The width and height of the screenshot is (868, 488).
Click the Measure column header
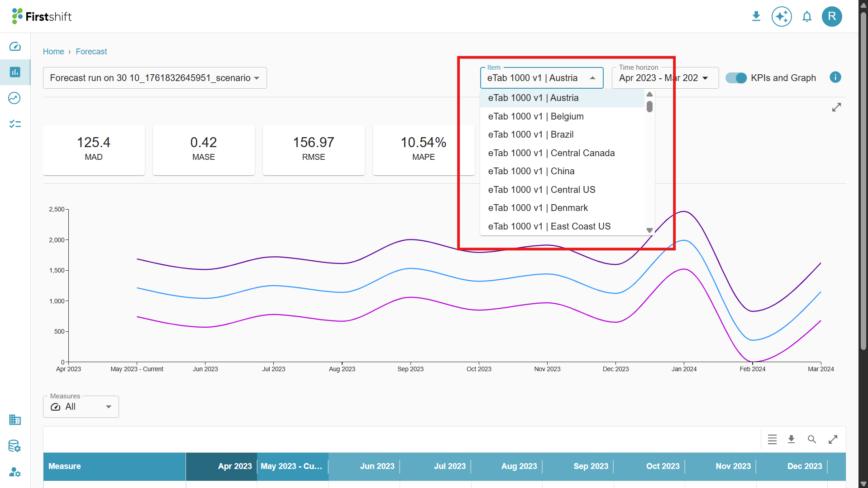tap(114, 466)
